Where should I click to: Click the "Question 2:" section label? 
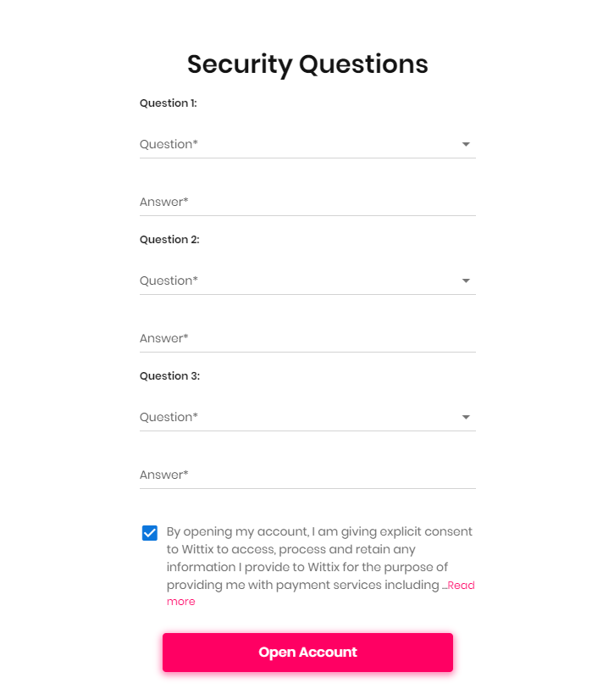point(169,240)
